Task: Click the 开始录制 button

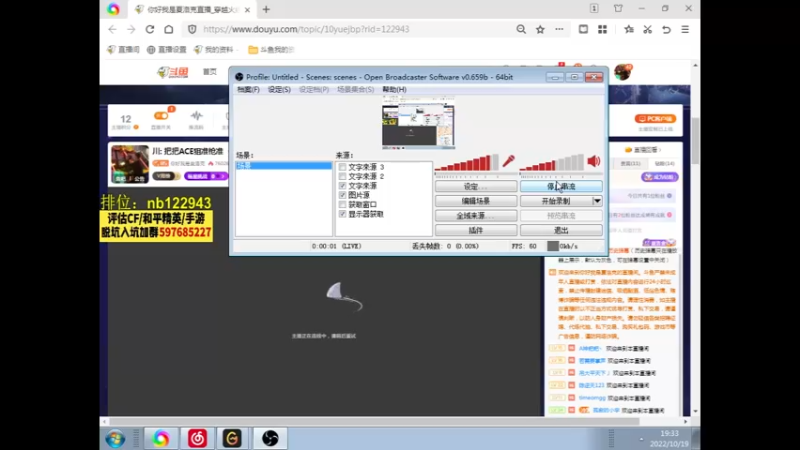Action: tap(556, 201)
